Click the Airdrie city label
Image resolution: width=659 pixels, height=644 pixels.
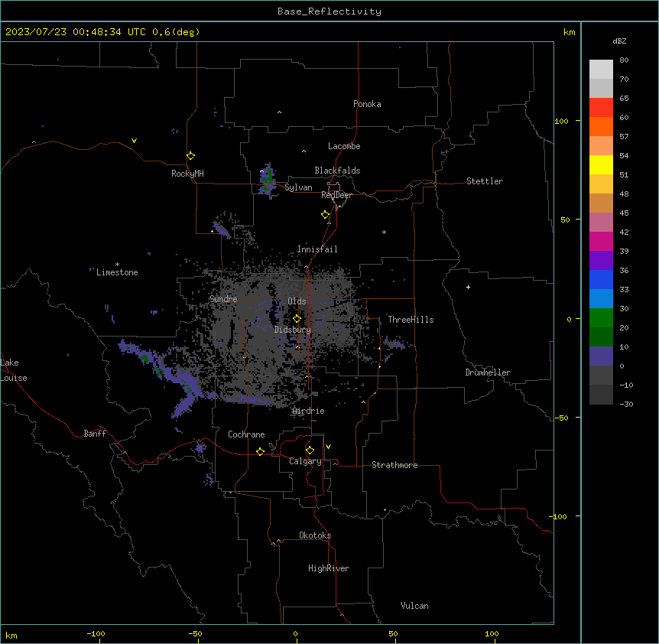point(308,411)
